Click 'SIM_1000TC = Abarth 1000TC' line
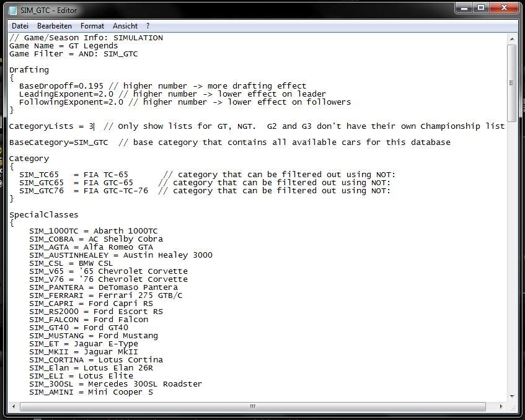Image resolution: width=525 pixels, height=420 pixels. 93,231
